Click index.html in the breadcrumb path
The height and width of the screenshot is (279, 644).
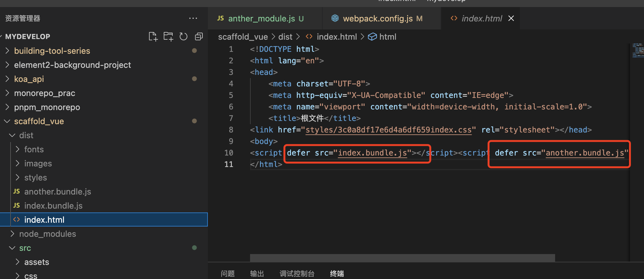(337, 37)
